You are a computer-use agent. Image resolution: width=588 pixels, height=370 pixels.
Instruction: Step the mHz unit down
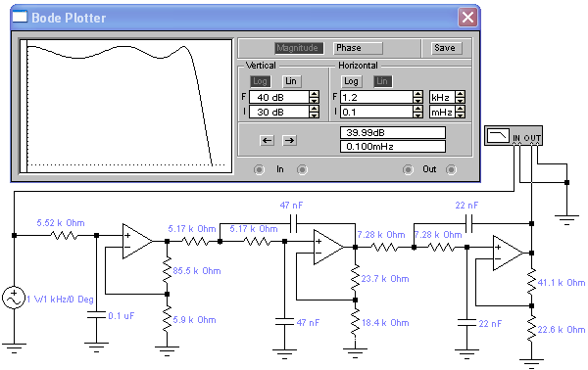[x=461, y=115]
